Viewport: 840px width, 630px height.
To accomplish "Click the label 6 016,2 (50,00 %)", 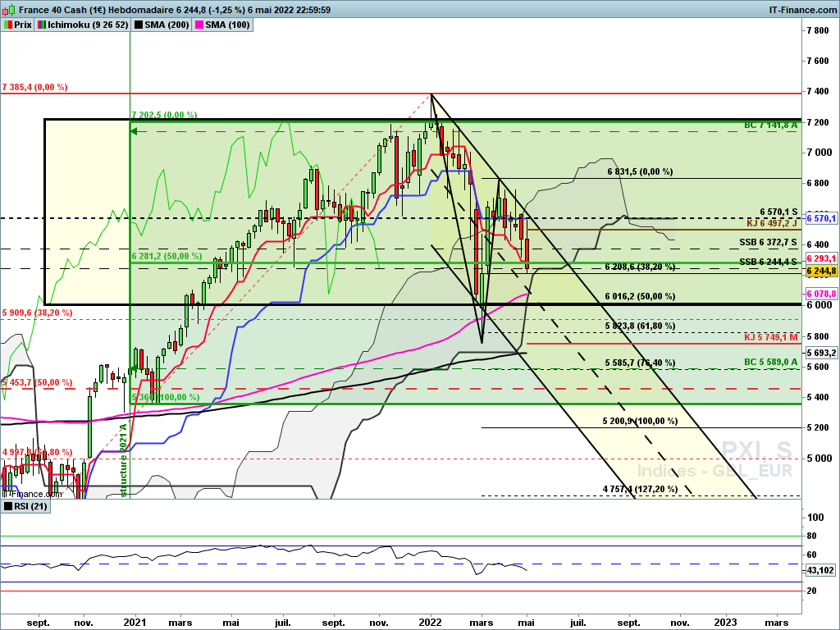I will click(640, 295).
